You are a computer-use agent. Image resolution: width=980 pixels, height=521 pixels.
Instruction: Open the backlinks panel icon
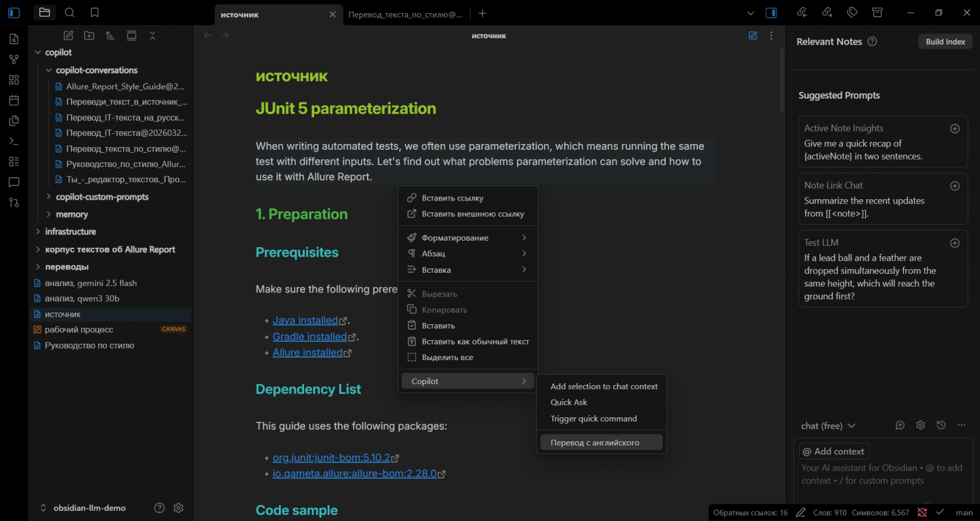pos(802,13)
